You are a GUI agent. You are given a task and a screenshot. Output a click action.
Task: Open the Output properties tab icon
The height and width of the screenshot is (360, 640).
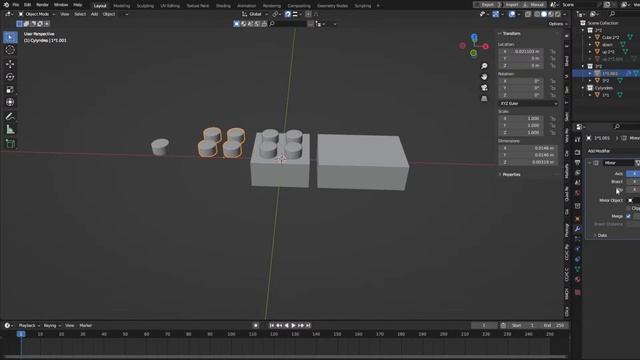[x=578, y=162]
